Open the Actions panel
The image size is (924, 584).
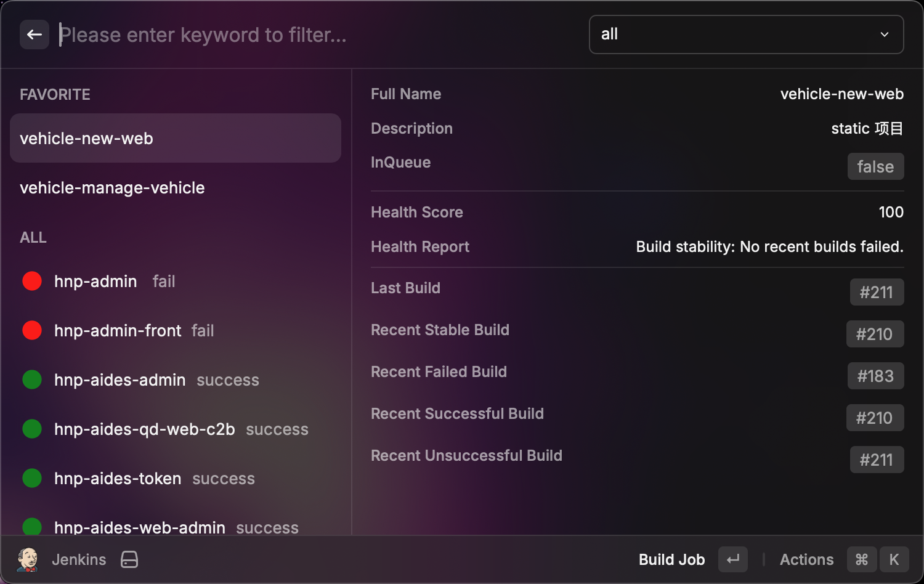coord(806,559)
